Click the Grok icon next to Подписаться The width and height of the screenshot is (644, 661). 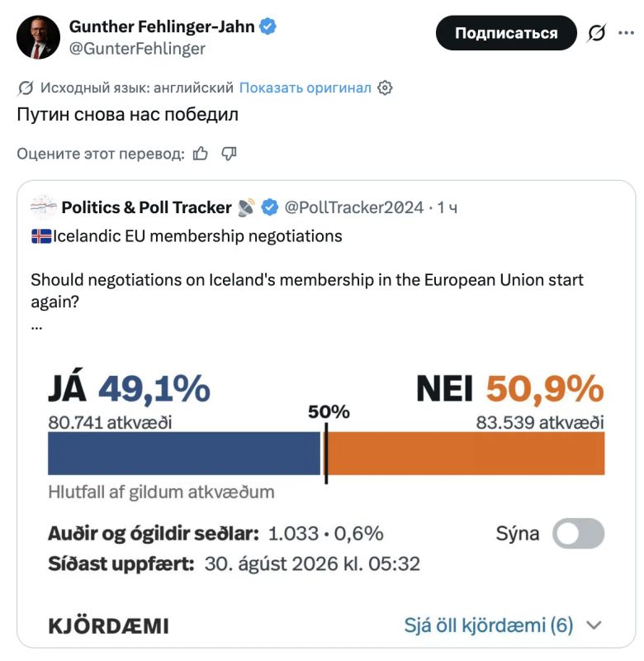(596, 33)
